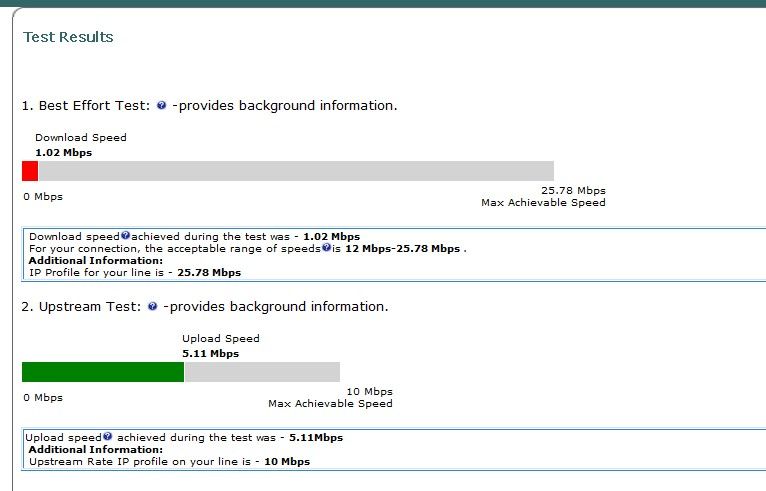
Task: Click the 5.11 Mbps value above upload bar
Action: (x=211, y=353)
